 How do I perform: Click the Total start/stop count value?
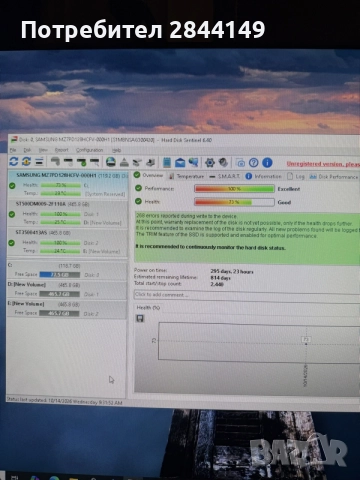click(x=217, y=284)
